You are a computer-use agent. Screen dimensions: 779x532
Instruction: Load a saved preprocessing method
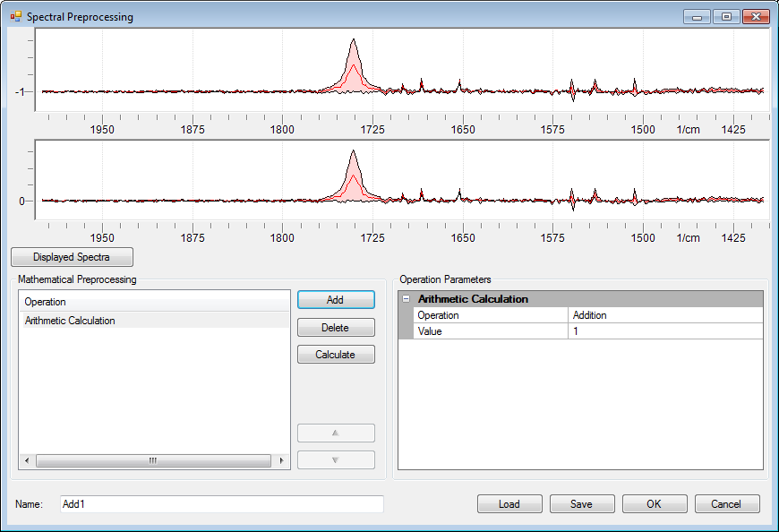coord(509,504)
